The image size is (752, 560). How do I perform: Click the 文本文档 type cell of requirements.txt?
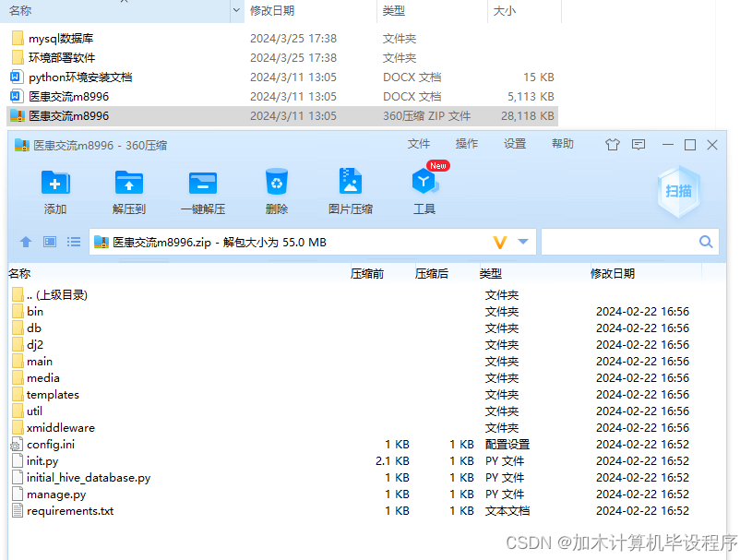point(507,511)
